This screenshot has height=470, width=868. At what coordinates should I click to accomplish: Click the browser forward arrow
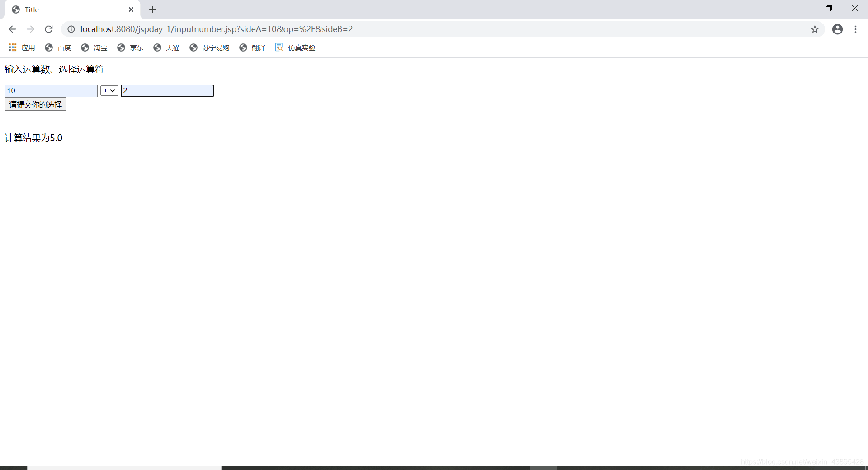(x=30, y=29)
